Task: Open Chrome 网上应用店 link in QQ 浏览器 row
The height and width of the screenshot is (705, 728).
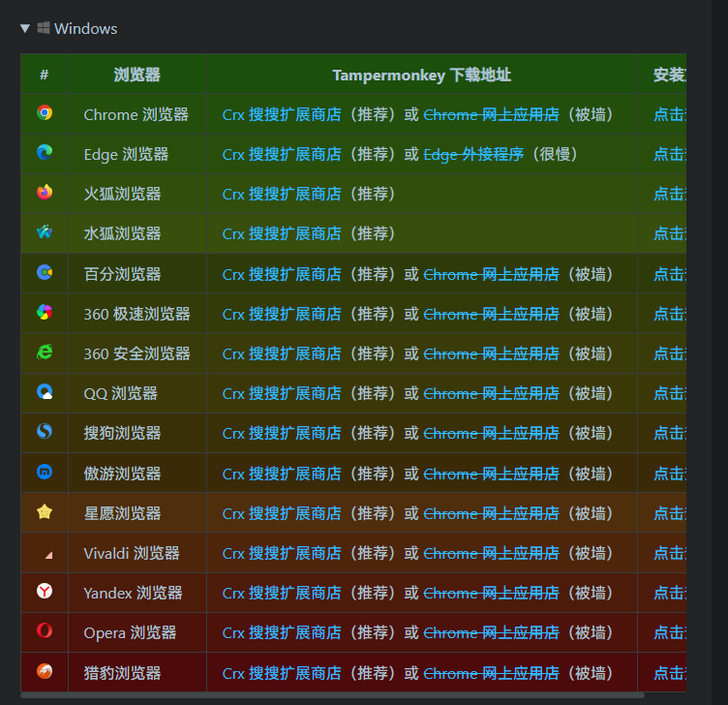Action: coord(491,394)
